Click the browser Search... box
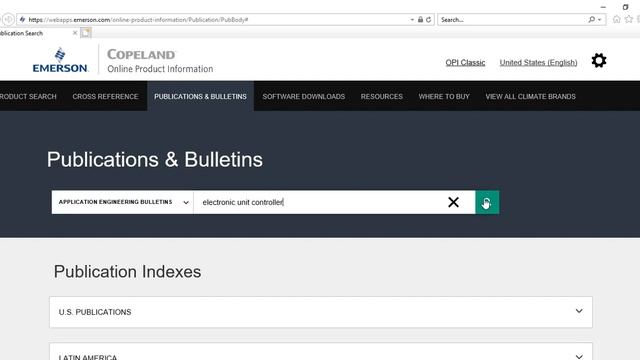Screen dimensions: 640x360 512,20
